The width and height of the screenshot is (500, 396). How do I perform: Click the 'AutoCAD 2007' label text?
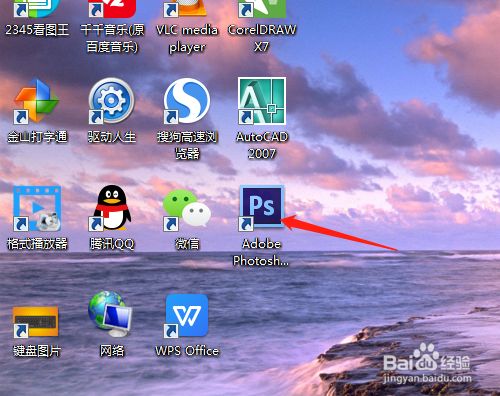262,145
